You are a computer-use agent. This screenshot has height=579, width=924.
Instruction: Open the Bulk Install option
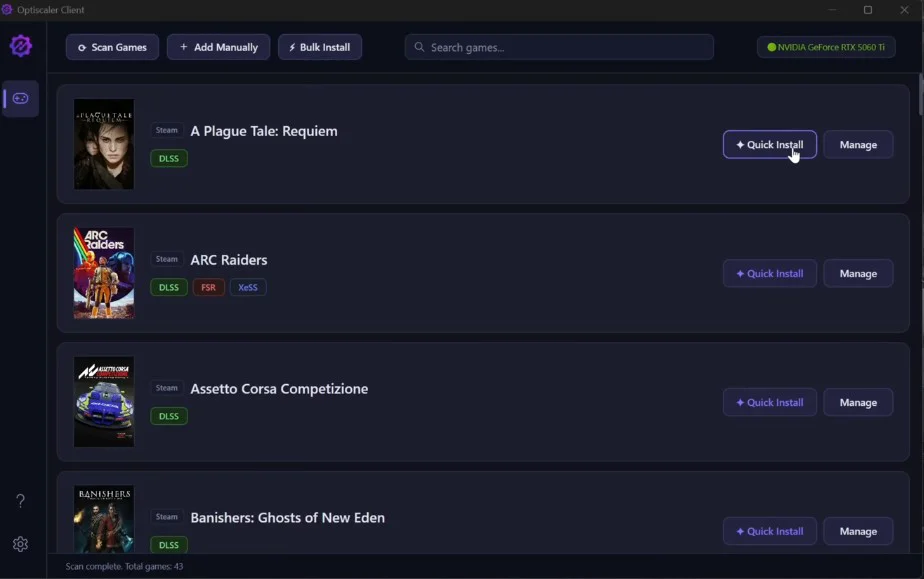click(320, 47)
